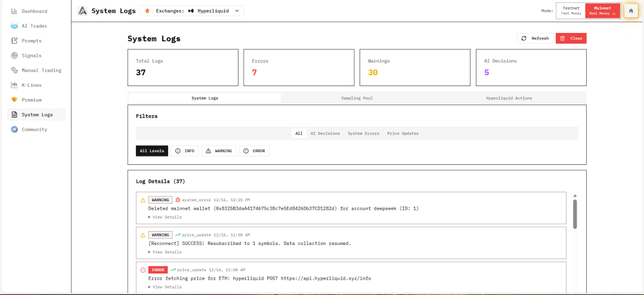The width and height of the screenshot is (644, 295).
Task: Filter logs by AI Decisions
Action: (x=325, y=134)
